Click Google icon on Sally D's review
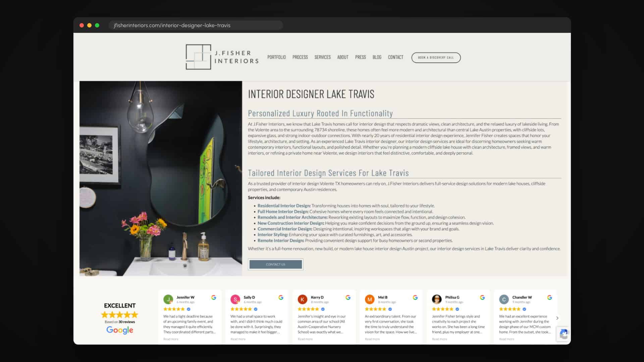This screenshot has height=362, width=644. (281, 297)
